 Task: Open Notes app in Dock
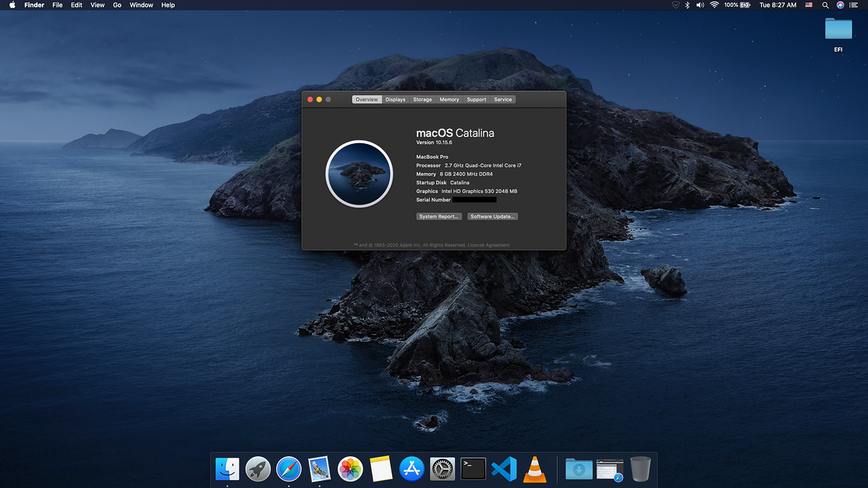[x=380, y=469]
